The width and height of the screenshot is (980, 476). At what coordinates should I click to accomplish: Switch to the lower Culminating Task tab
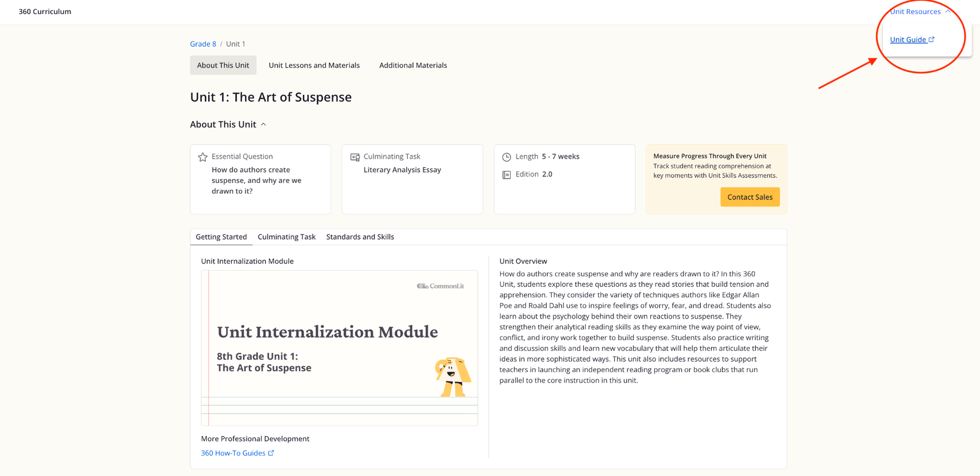click(287, 237)
